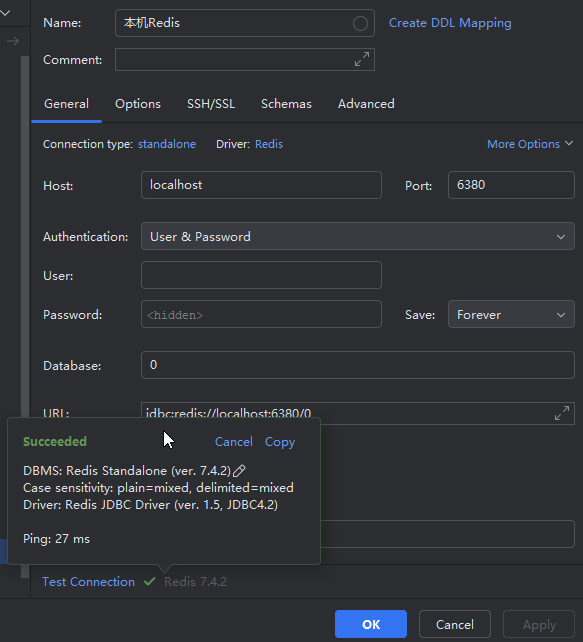Viewport: 583px width, 642px height.
Task: Click into the Password field
Action: click(x=261, y=314)
